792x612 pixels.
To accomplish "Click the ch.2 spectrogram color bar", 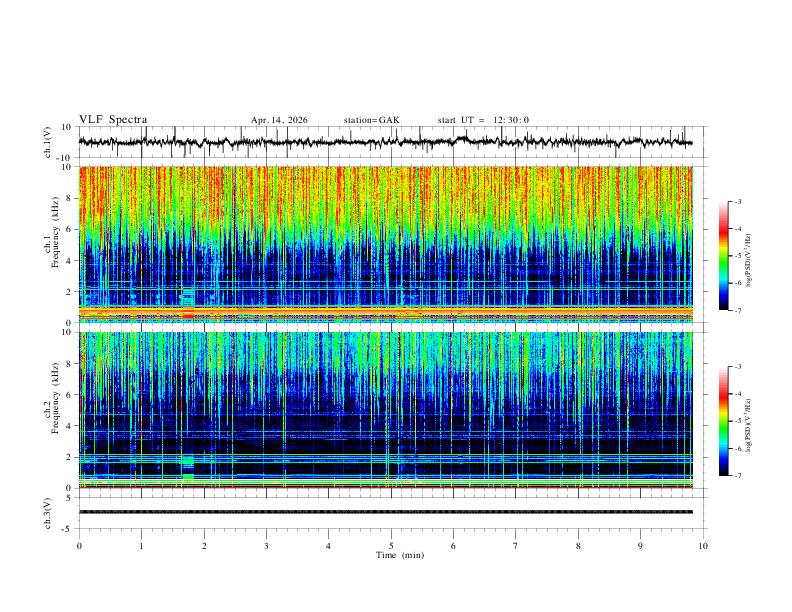I will [x=723, y=421].
